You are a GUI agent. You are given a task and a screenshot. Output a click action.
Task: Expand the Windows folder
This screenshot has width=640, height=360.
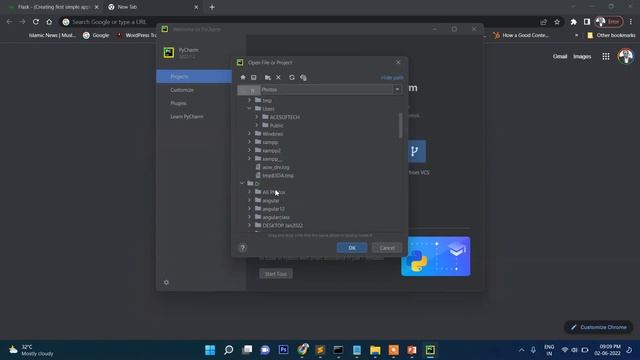(249, 133)
